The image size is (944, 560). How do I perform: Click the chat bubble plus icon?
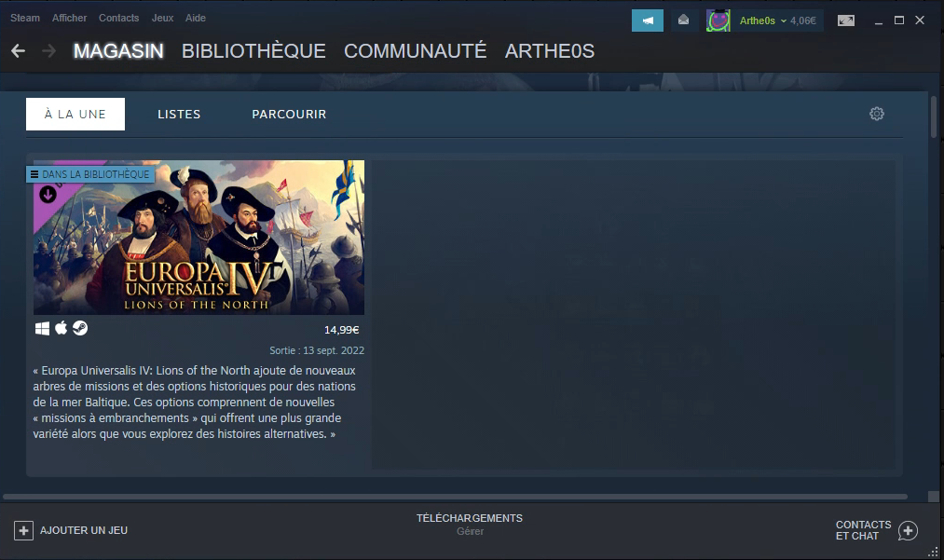pos(908,530)
